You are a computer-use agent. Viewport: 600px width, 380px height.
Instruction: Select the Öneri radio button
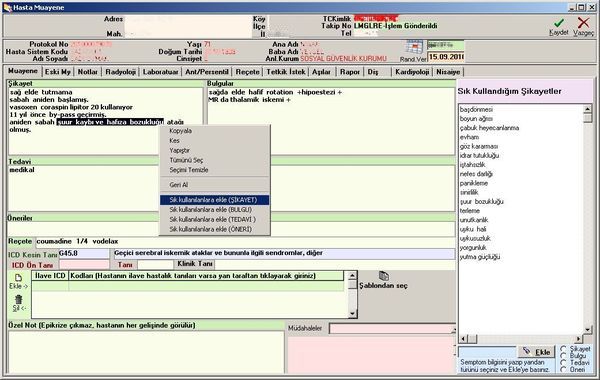tap(563, 369)
